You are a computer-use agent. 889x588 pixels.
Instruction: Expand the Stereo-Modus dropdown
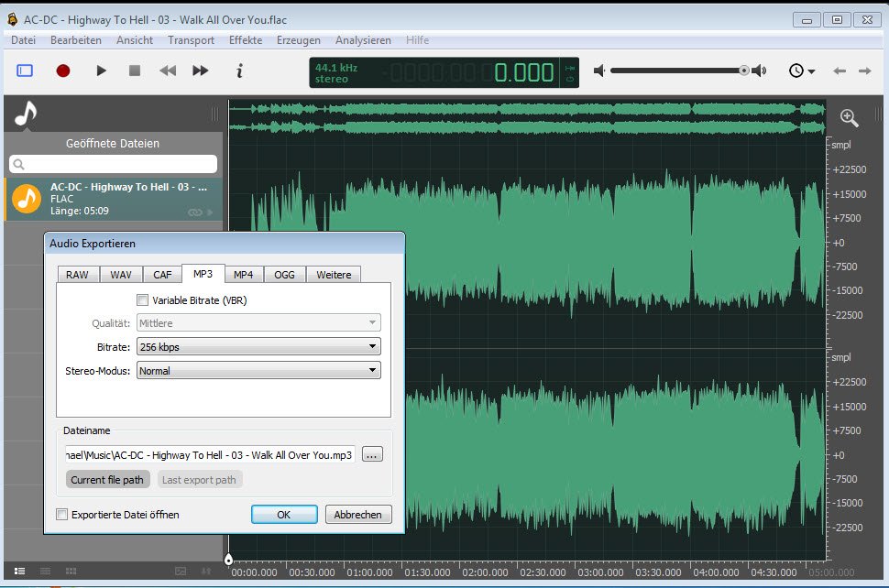[x=258, y=371]
